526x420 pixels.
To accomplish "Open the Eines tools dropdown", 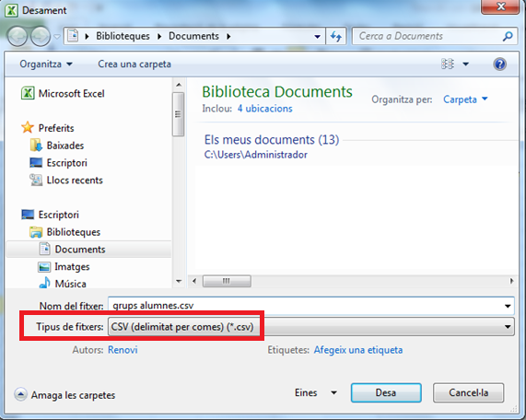I will [316, 392].
